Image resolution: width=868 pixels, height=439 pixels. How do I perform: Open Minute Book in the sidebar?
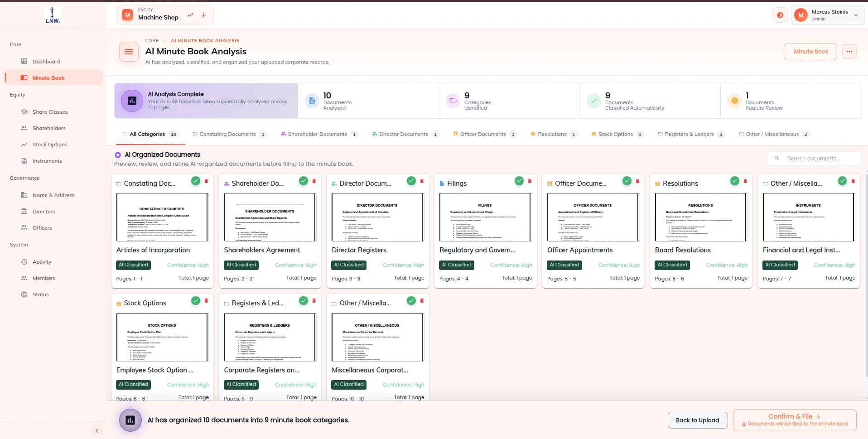pos(53,78)
